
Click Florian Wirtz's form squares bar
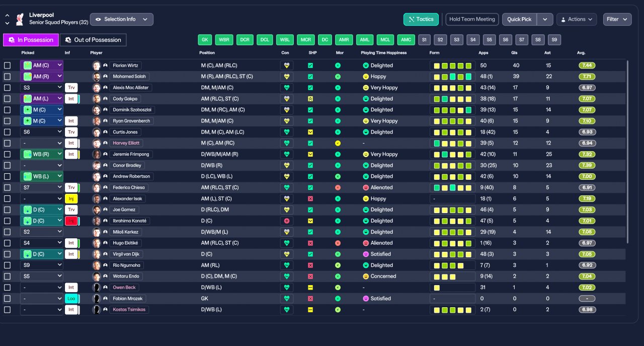point(453,65)
